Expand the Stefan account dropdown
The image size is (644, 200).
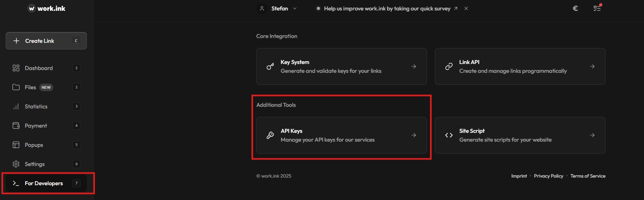pos(295,8)
